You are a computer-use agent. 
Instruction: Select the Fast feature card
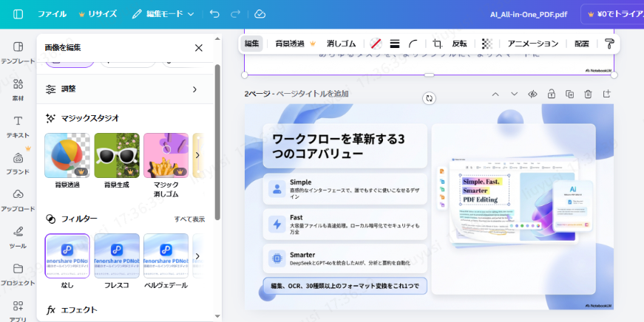pos(345,225)
